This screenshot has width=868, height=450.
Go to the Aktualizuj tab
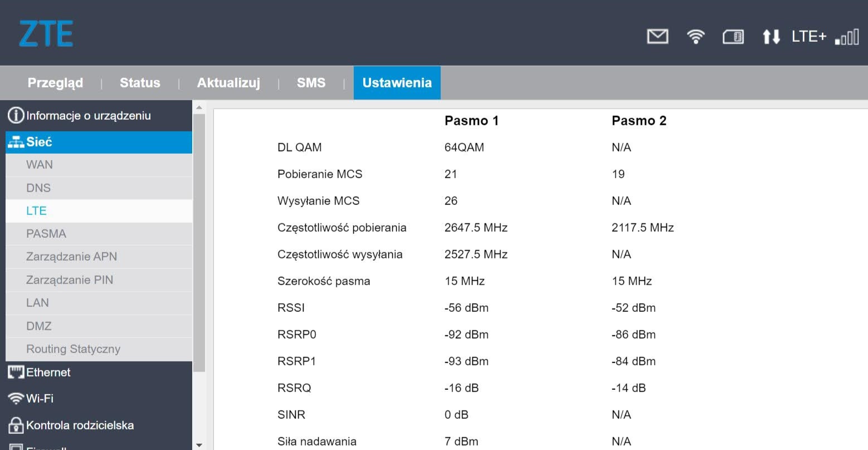[x=228, y=83]
